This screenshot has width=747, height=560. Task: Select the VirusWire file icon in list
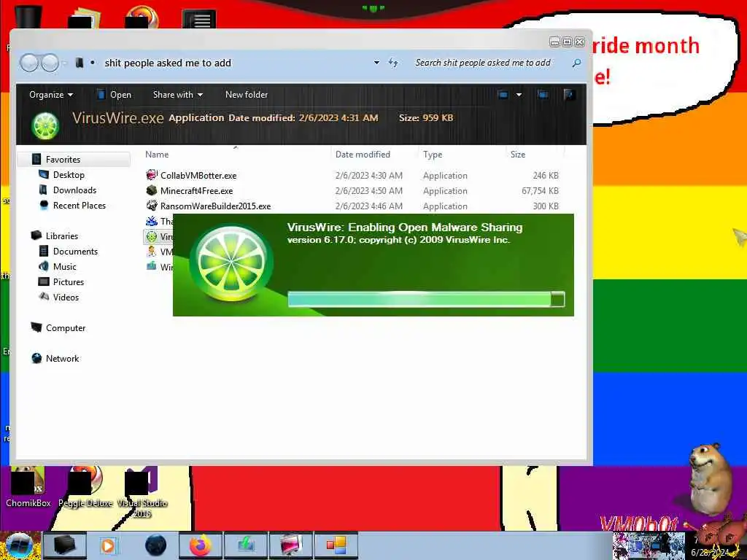click(152, 236)
